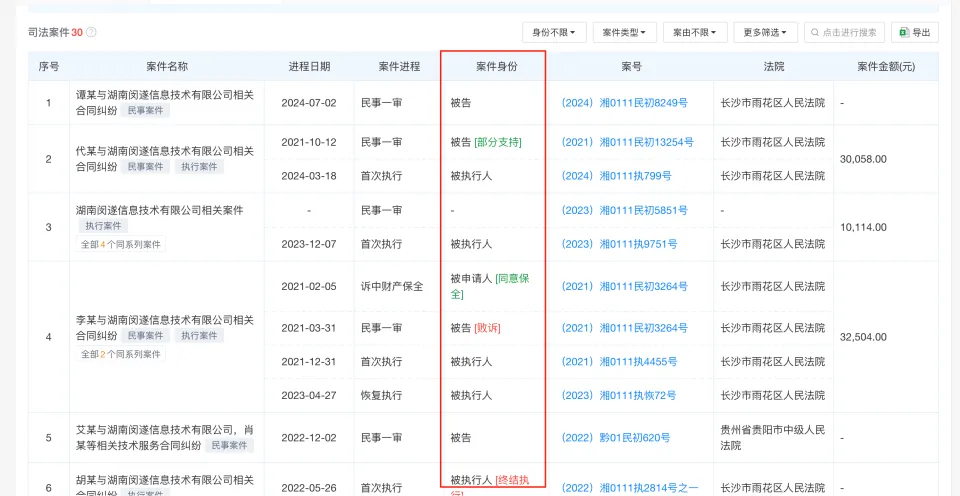Click the help question icon beside 司法案件 30
The image size is (960, 496).
tap(91, 32)
